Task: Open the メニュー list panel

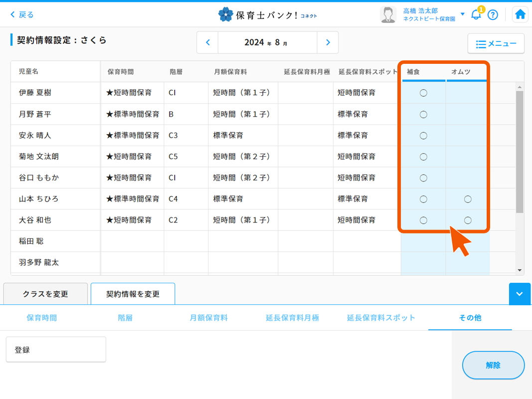Action: pos(496,43)
